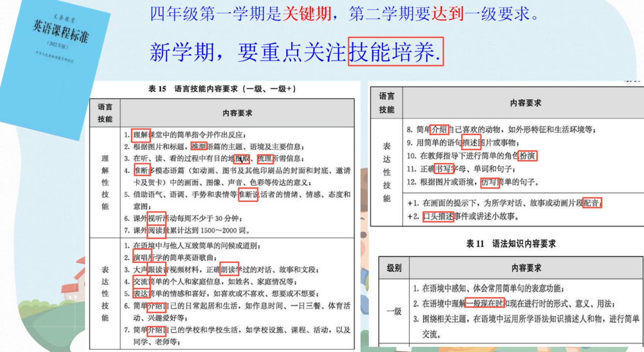Click the line 在语境中感知、体会常用简单句的表意功能

(x=488, y=289)
